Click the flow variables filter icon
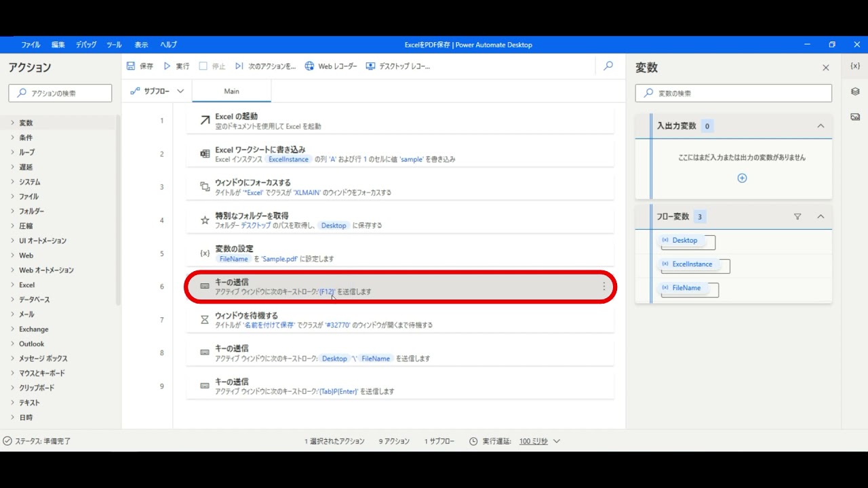 point(797,217)
